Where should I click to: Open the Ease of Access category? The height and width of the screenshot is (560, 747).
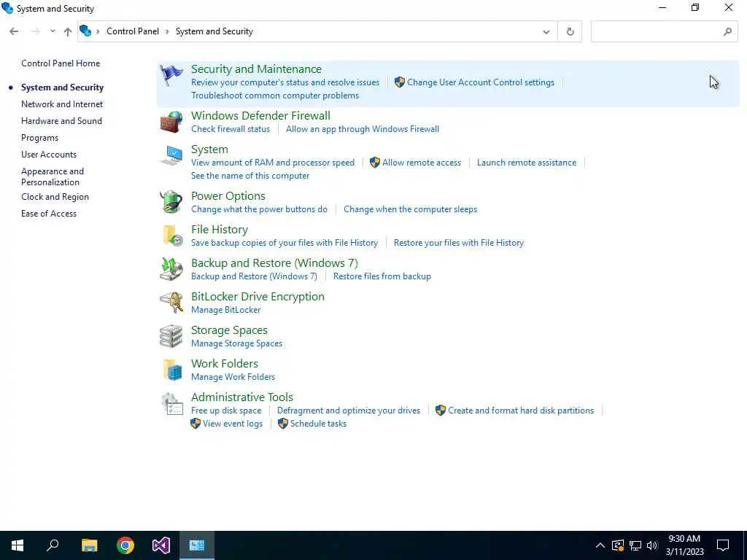pyautogui.click(x=49, y=214)
